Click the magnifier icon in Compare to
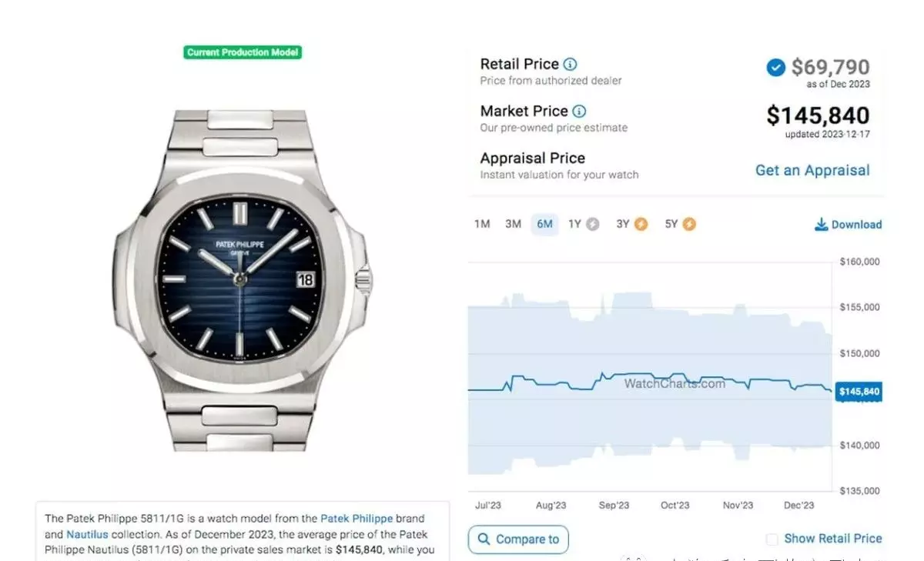Screen dimensions: 924x561 pyautogui.click(x=484, y=539)
